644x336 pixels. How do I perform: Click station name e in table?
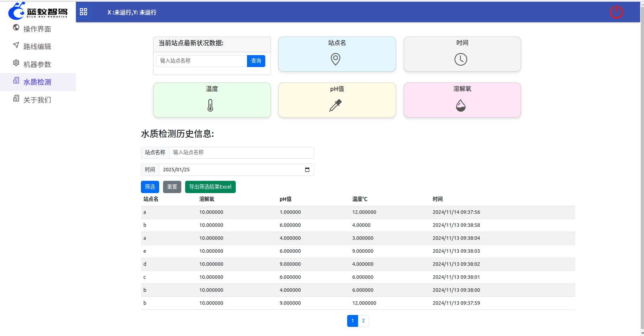click(145, 251)
